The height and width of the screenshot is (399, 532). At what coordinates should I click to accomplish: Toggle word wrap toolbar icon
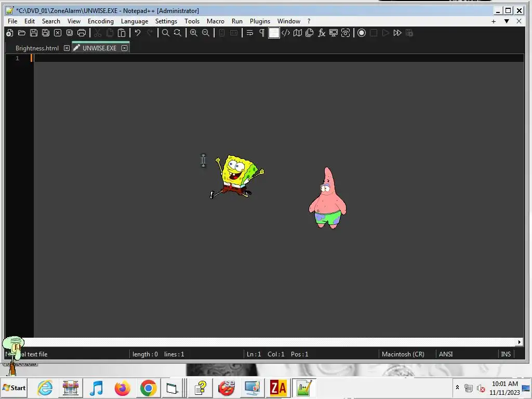point(250,33)
